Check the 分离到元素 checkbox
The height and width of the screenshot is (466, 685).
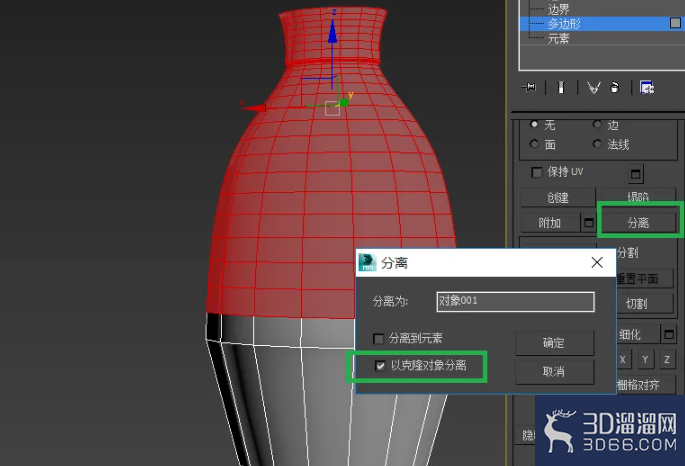coord(378,338)
